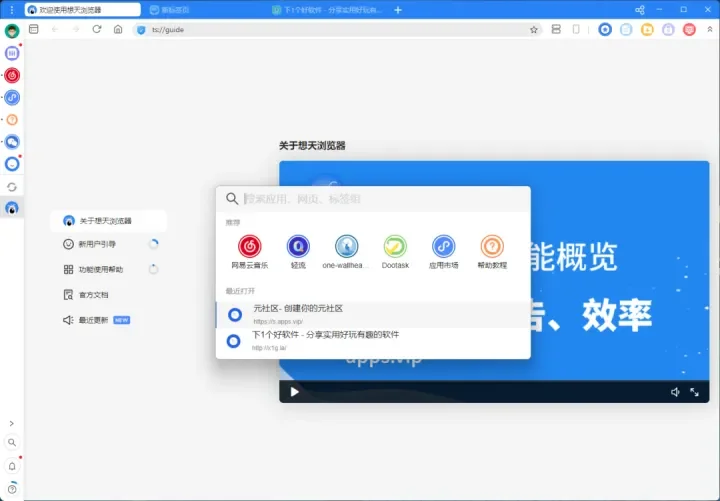Select the 欢迎使用想天浏览器 tab

(83, 10)
